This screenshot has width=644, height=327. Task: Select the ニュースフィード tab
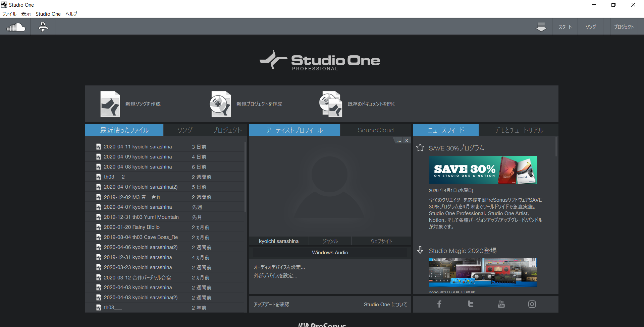tap(446, 130)
